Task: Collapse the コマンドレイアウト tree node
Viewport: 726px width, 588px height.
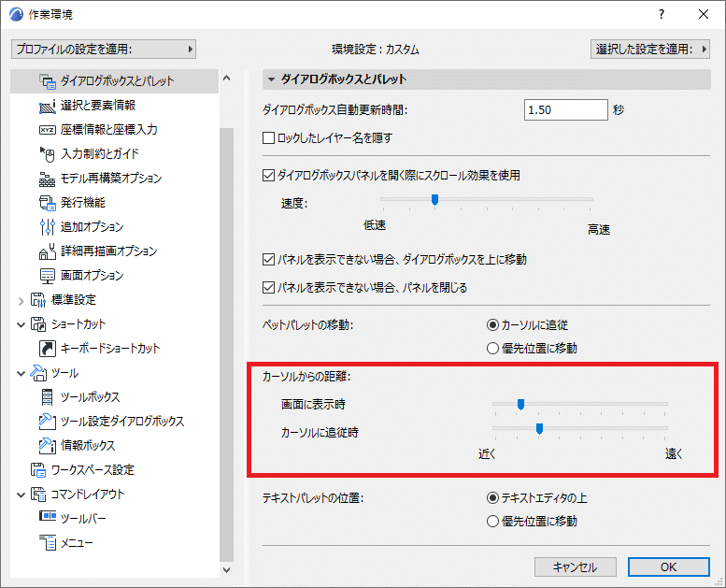Action: click(21, 495)
